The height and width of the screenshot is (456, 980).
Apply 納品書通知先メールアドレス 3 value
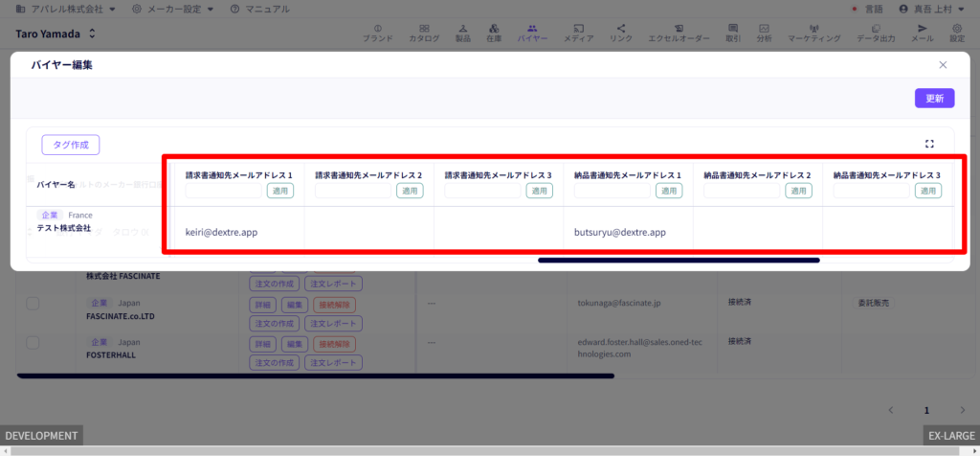tap(928, 191)
